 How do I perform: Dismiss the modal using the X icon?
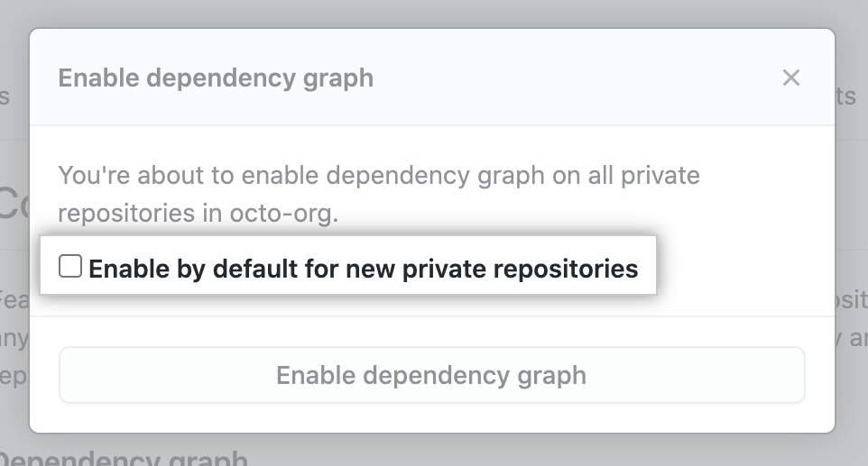pos(791,78)
